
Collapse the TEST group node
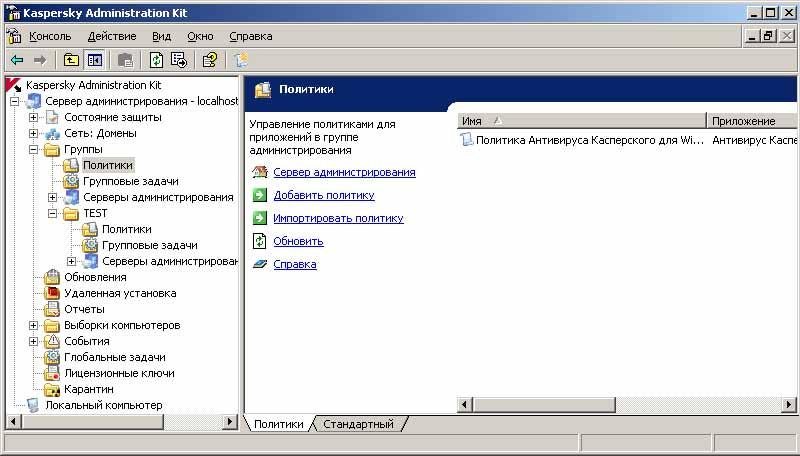click(52, 213)
